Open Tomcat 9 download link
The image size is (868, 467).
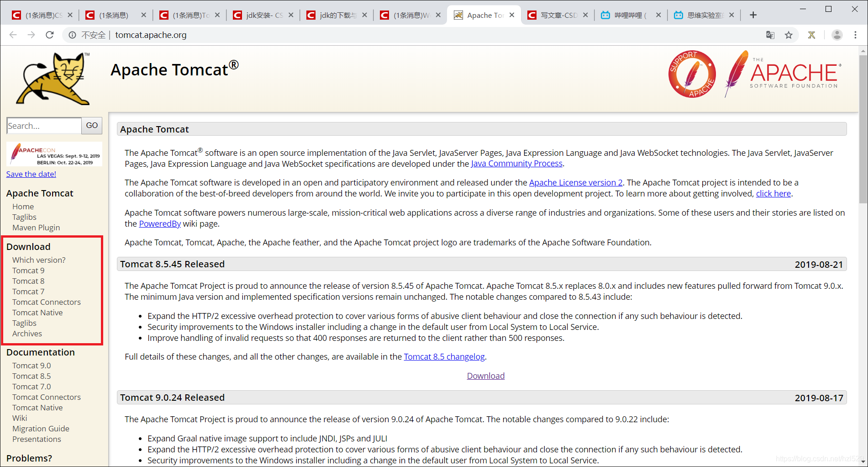click(x=28, y=271)
